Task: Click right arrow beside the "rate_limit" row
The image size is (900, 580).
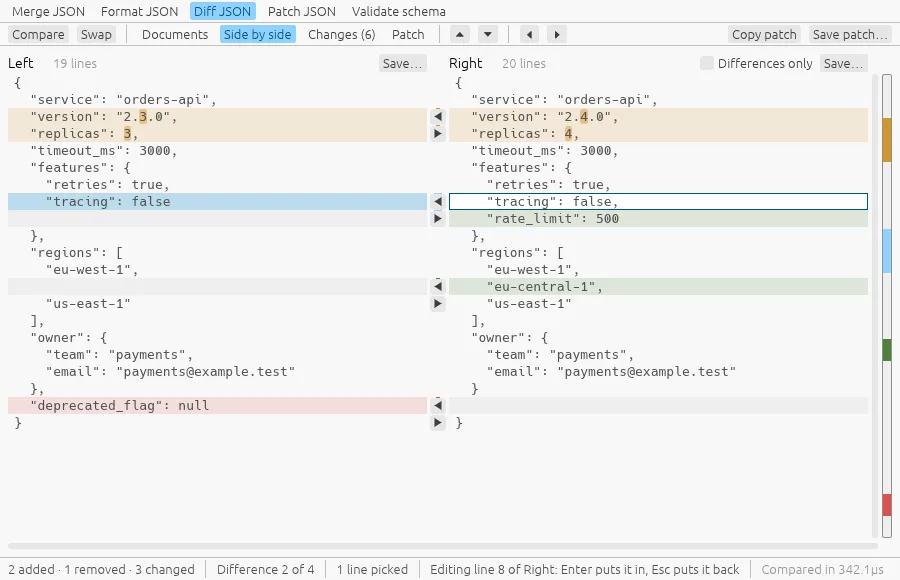Action: pyautogui.click(x=438, y=219)
